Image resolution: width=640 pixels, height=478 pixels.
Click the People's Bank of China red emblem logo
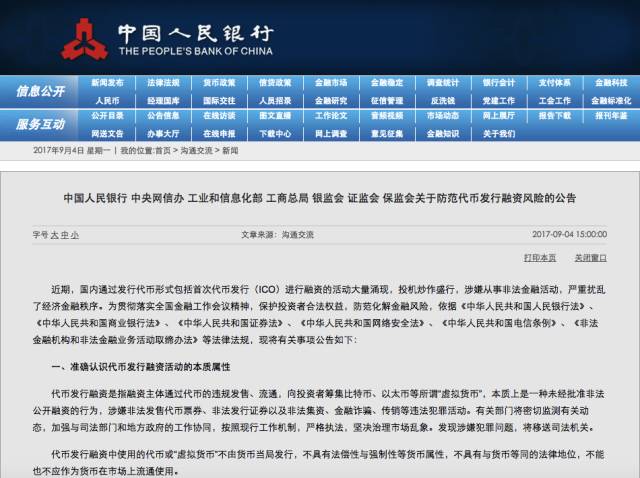tap(84, 39)
